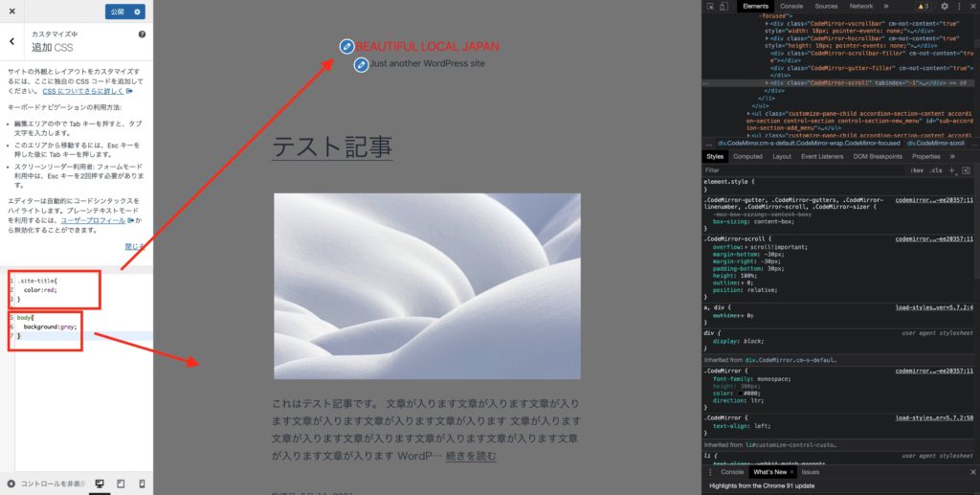Hide controls with collapse arrow icon
The image size is (980, 495).
pyautogui.click(x=11, y=484)
